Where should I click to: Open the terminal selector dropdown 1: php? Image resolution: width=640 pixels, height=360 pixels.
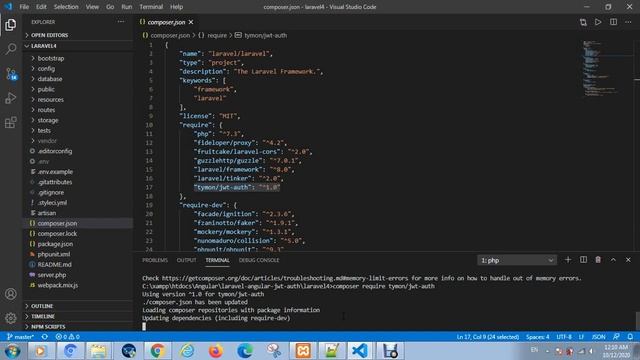point(517,260)
